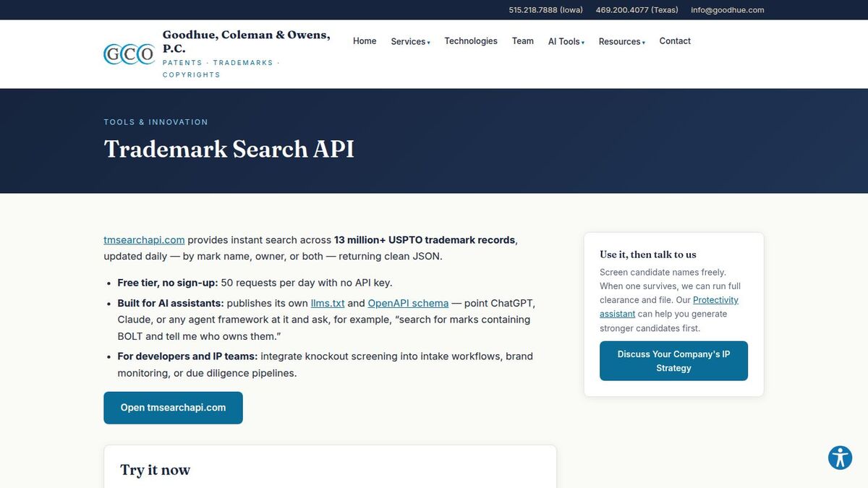This screenshot has width=868, height=488.
Task: Open the llms.txt link
Action: [x=328, y=303]
